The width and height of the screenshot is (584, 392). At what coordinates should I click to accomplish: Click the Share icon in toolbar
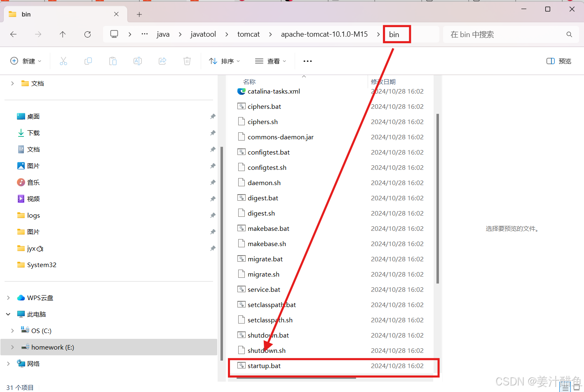tap(162, 61)
